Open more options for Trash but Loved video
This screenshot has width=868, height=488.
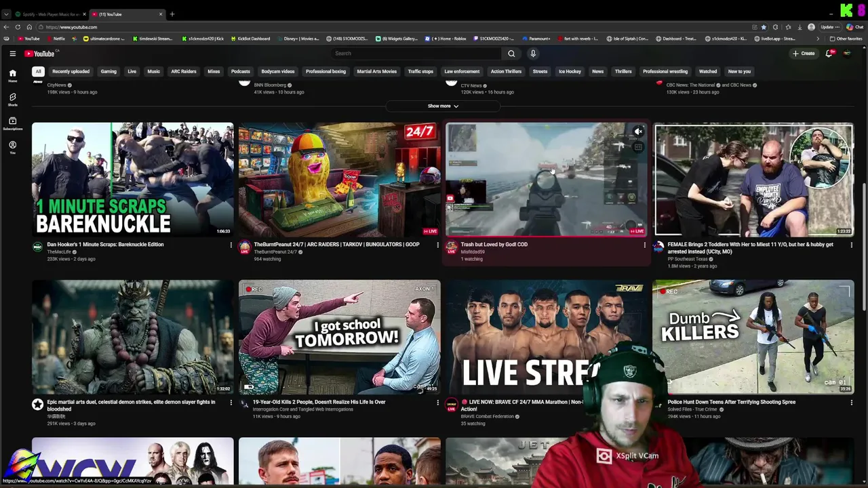(x=644, y=245)
